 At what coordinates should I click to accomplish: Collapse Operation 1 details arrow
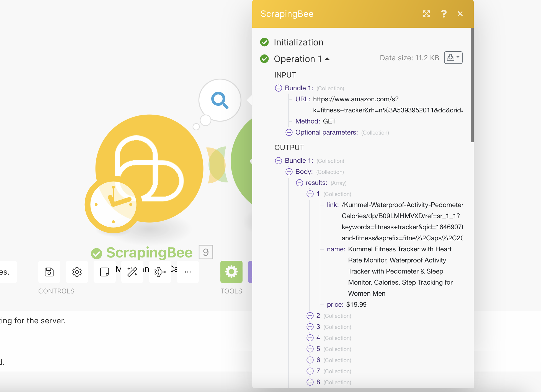(x=327, y=59)
